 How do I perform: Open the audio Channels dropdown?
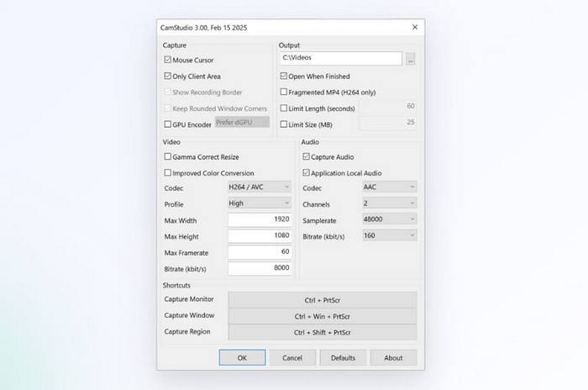point(389,203)
